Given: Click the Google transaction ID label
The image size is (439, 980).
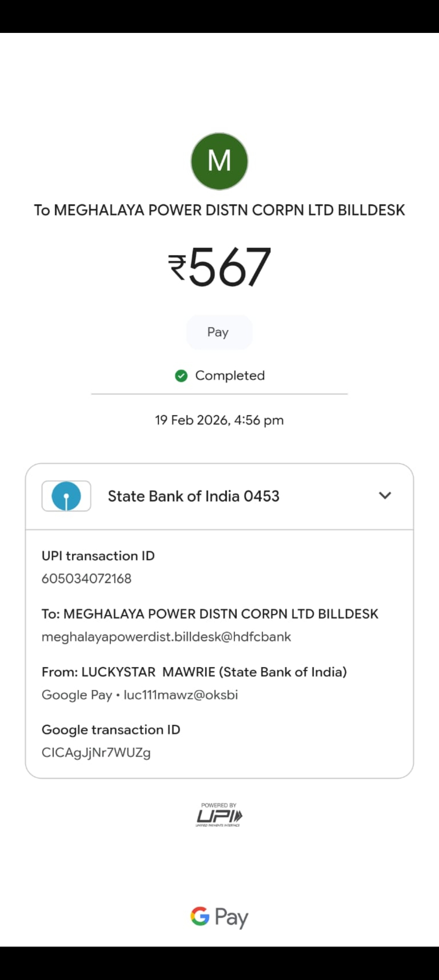Looking at the screenshot, I should 111,730.
